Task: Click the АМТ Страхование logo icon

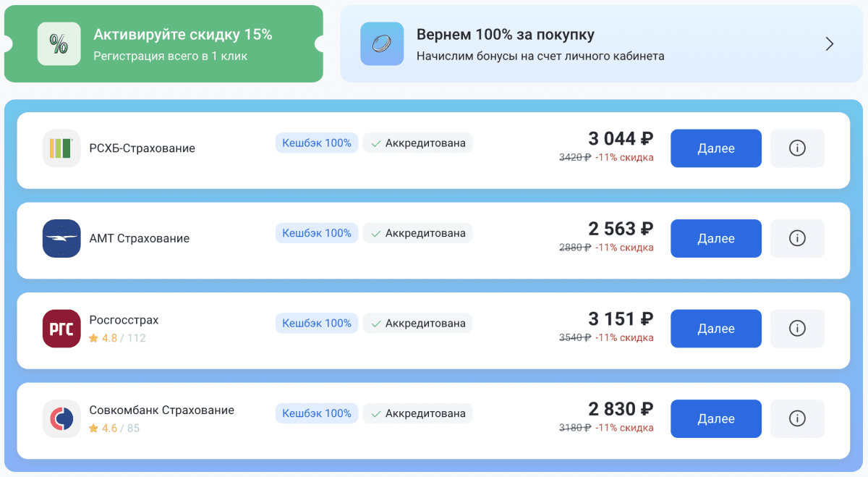Action: pyautogui.click(x=61, y=238)
